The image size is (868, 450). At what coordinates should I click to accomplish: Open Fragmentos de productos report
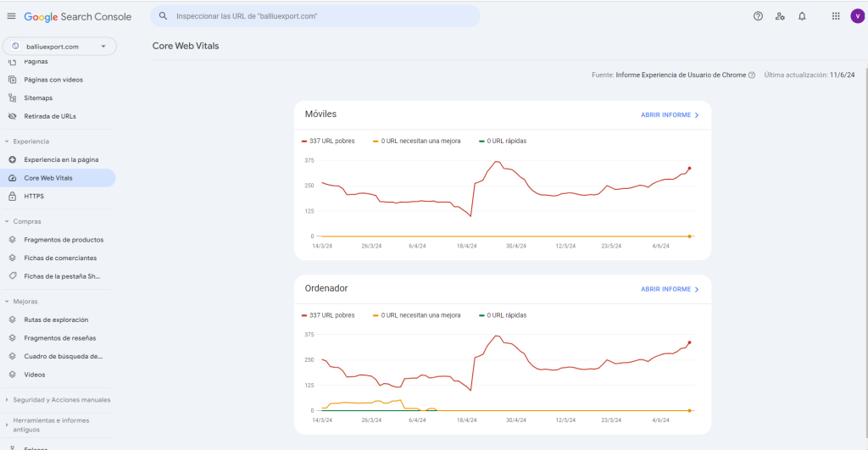pyautogui.click(x=64, y=240)
